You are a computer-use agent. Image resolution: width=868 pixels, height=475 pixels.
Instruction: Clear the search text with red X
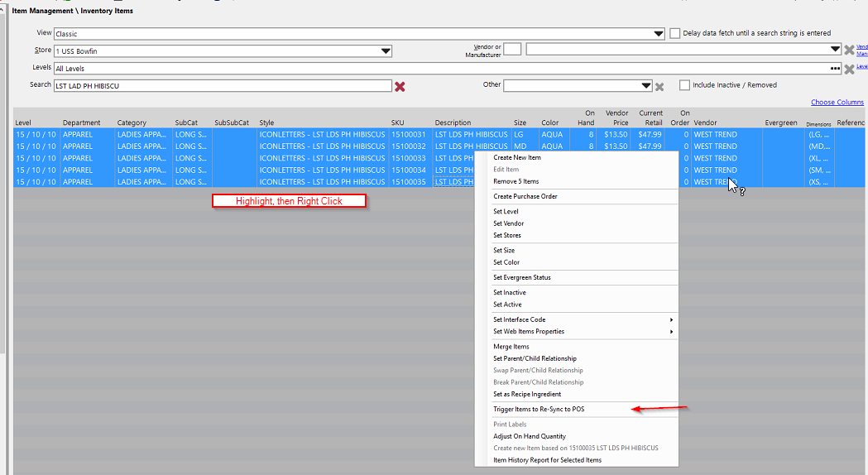[400, 86]
